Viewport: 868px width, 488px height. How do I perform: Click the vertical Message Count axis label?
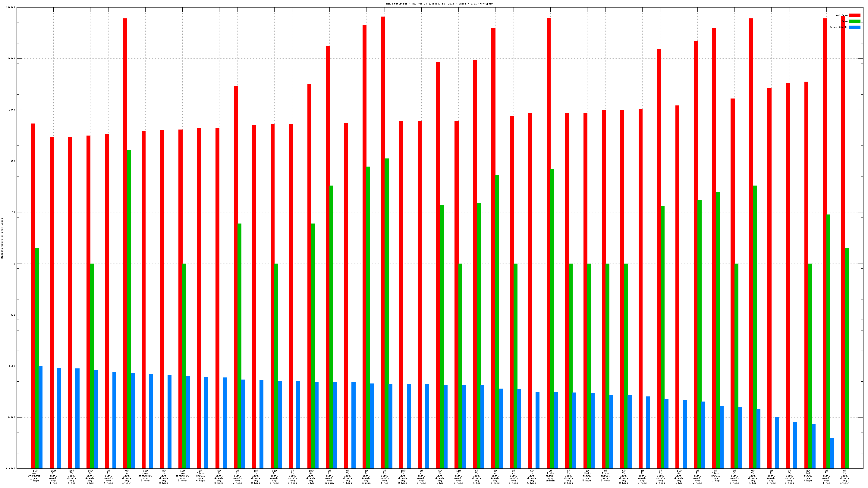point(2,238)
